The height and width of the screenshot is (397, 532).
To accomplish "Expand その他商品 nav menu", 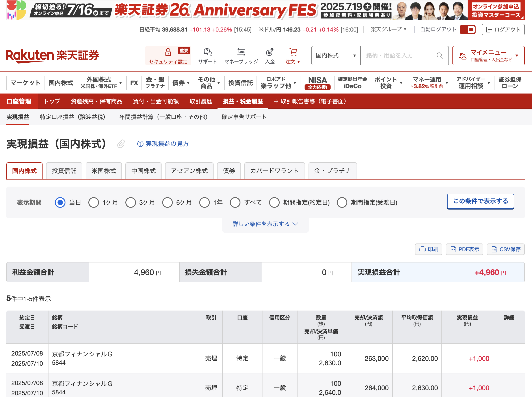I will click(209, 83).
